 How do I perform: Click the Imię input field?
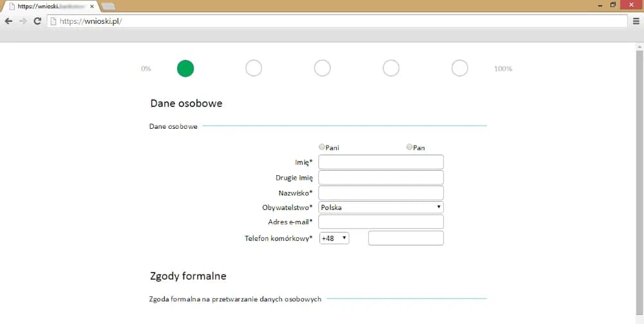click(x=381, y=162)
